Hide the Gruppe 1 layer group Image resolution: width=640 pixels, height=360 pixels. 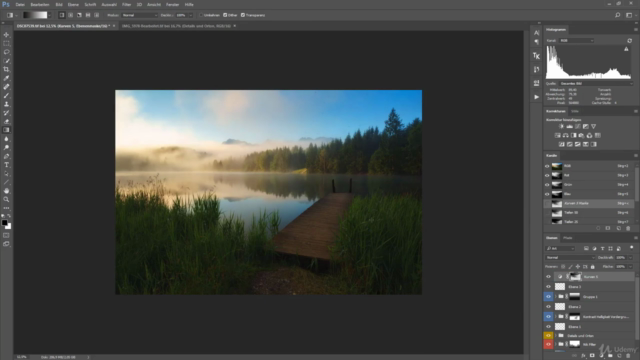548,297
